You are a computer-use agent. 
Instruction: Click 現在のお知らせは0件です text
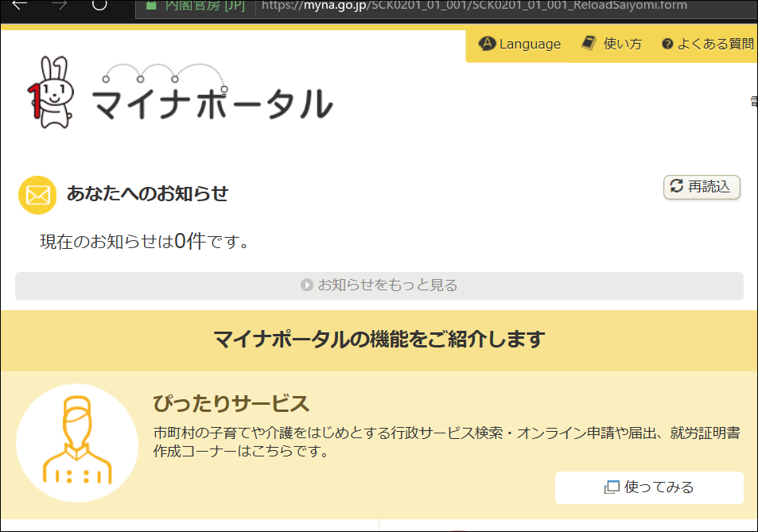coord(145,241)
